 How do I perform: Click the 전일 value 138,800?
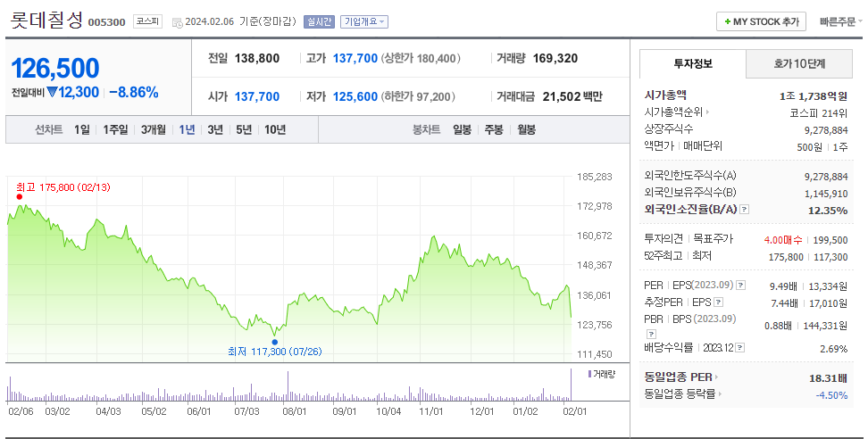click(x=257, y=58)
